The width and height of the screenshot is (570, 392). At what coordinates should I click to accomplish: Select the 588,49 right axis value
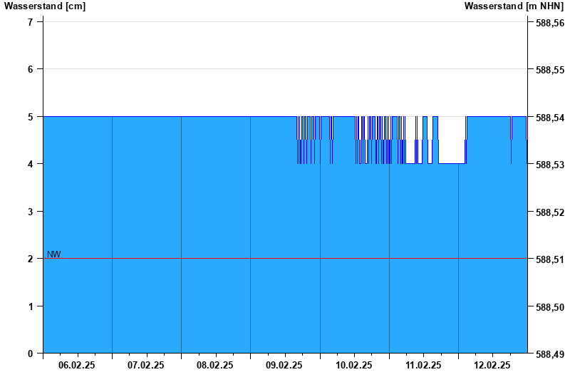point(549,354)
